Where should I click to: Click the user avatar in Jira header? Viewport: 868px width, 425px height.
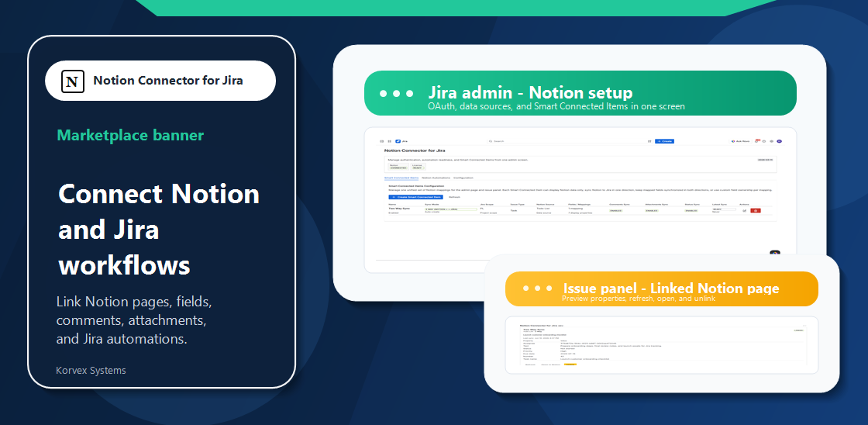(780, 141)
